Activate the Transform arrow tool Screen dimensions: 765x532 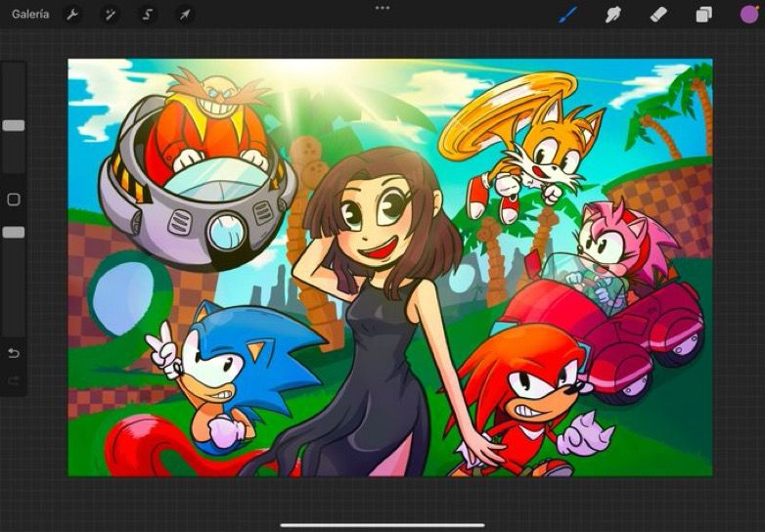click(185, 15)
